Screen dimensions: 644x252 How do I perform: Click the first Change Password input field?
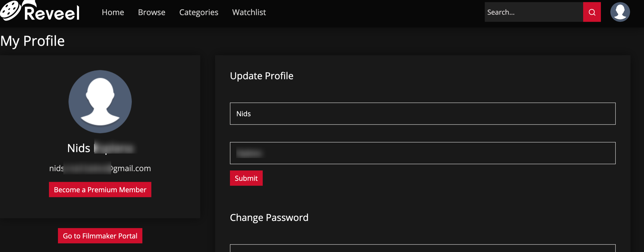coord(423,248)
